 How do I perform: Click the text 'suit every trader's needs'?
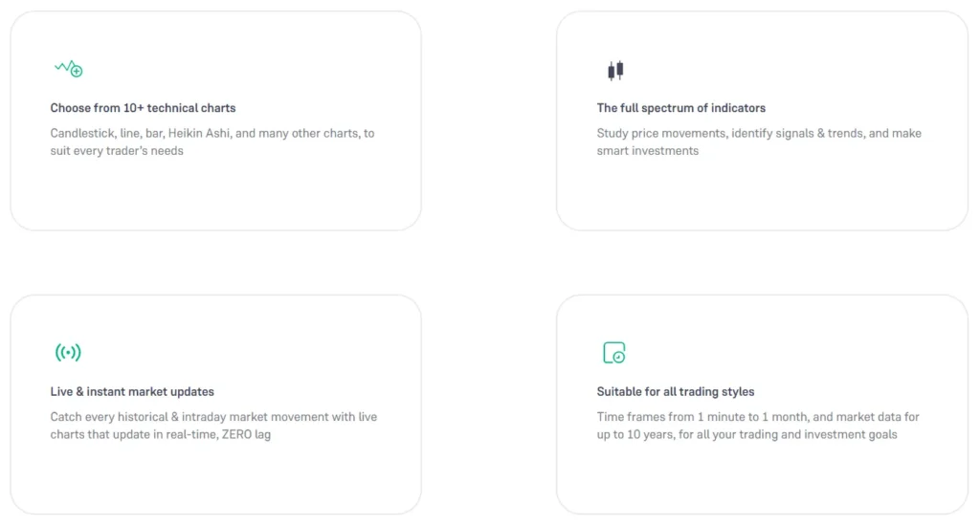point(117,151)
